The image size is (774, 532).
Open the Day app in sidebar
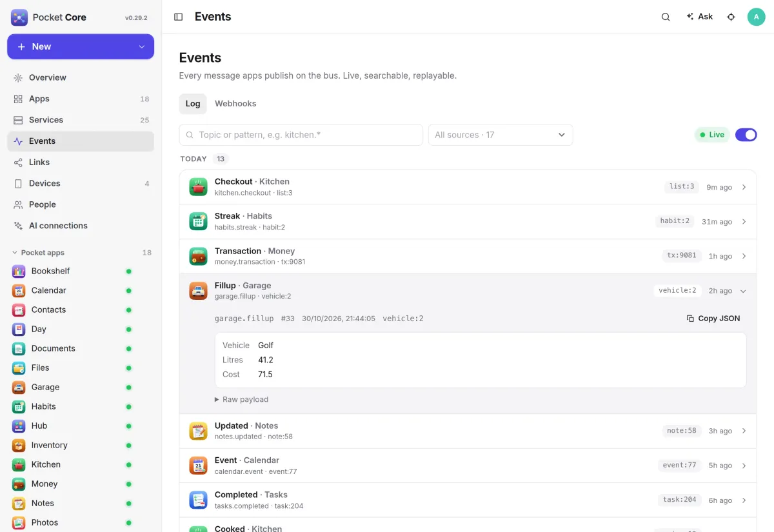(81, 329)
